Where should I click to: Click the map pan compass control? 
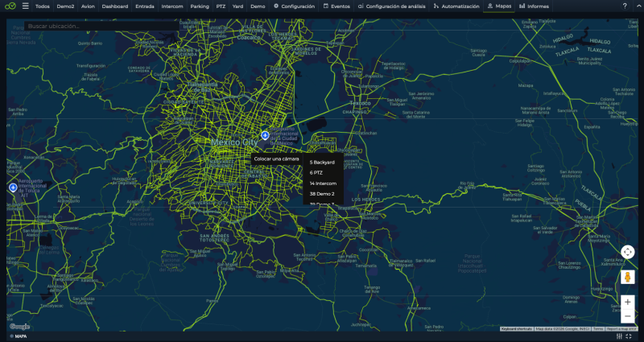click(x=628, y=252)
